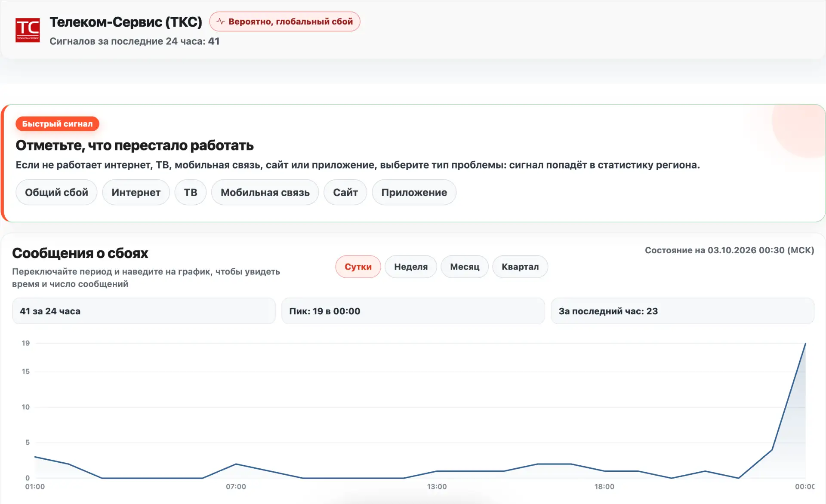Report a 'Сайт' problem
This screenshot has width=826, height=504.
click(345, 192)
